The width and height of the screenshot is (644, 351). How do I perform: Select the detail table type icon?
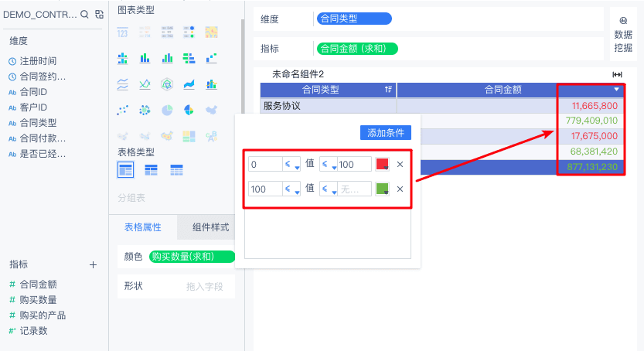[176, 169]
